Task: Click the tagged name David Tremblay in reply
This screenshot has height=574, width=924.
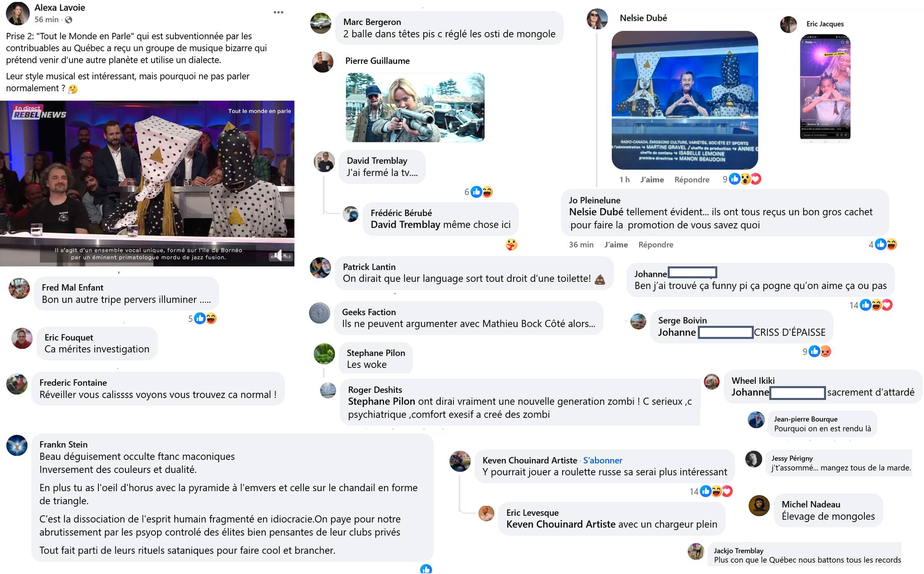Action: [405, 225]
